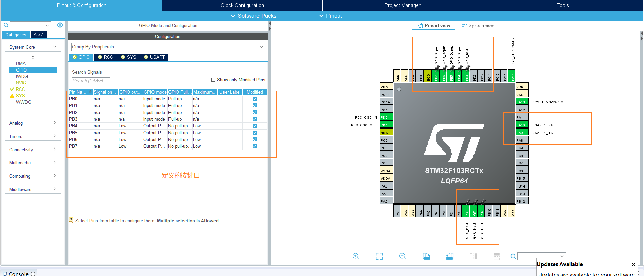Select the PA10 USART1_RX pin on chip
Viewport: 644px width, 276px height.
click(x=522, y=125)
